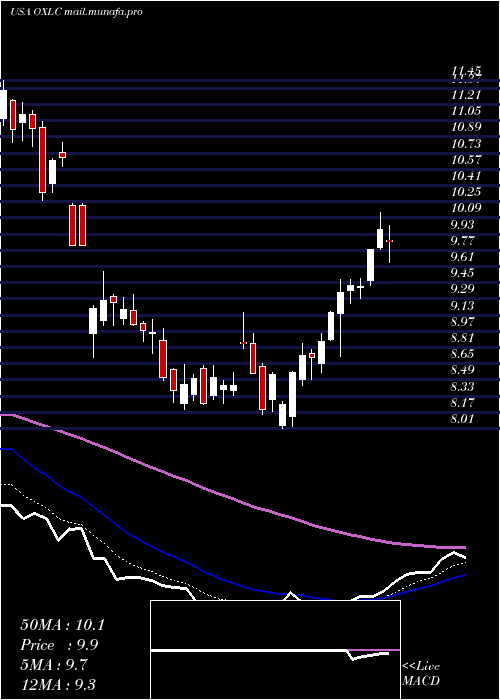This screenshot has width=500, height=700.
Task: Click the 'USA OXLC mail.munafa.pro' chart title
Action: 76,12
